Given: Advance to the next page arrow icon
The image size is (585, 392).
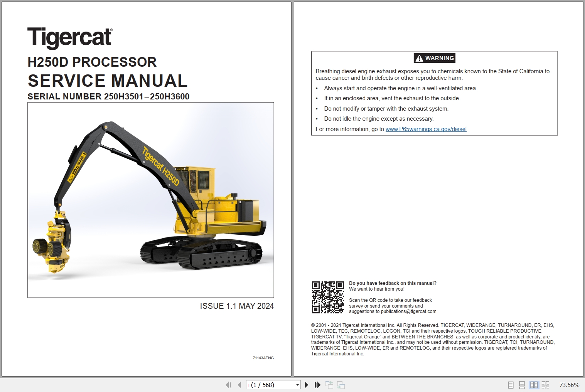Looking at the screenshot, I should pos(306,385).
